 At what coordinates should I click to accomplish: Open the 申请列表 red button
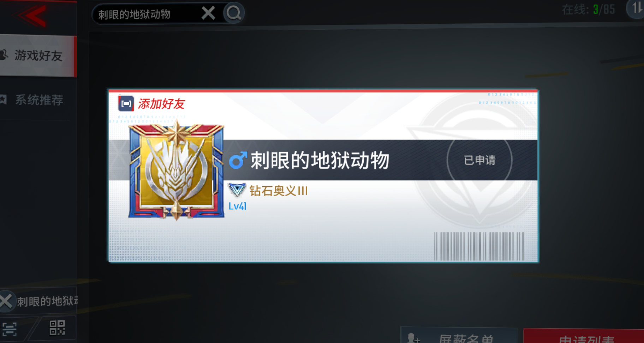click(x=584, y=337)
